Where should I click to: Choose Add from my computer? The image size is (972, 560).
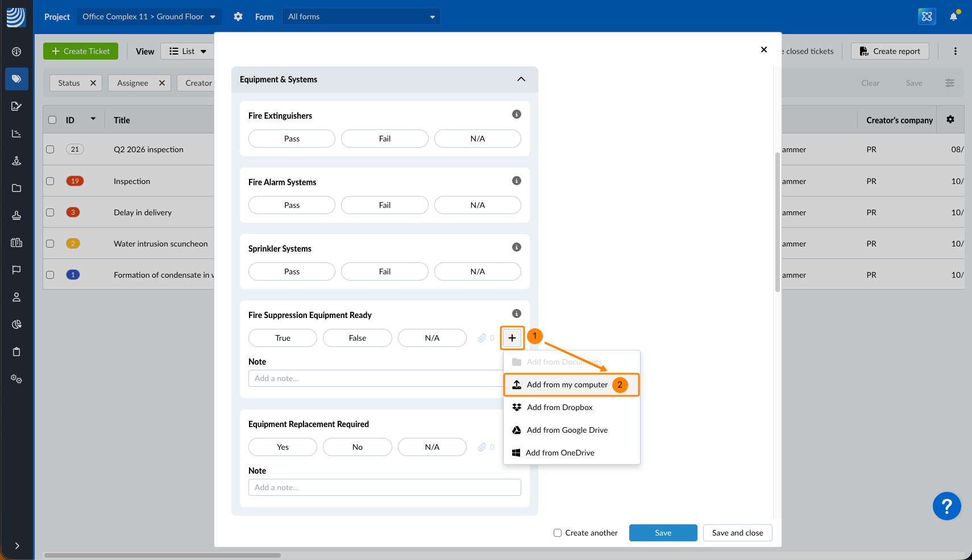[x=567, y=385]
